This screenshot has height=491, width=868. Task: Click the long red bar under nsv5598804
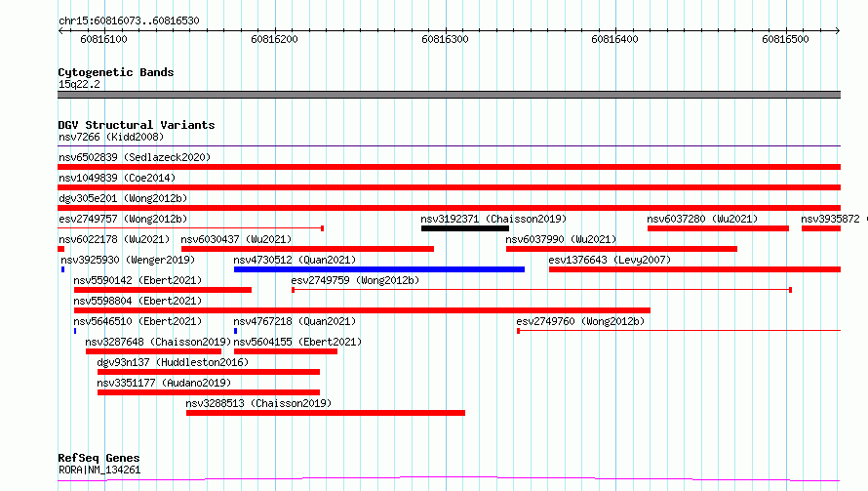point(362,310)
